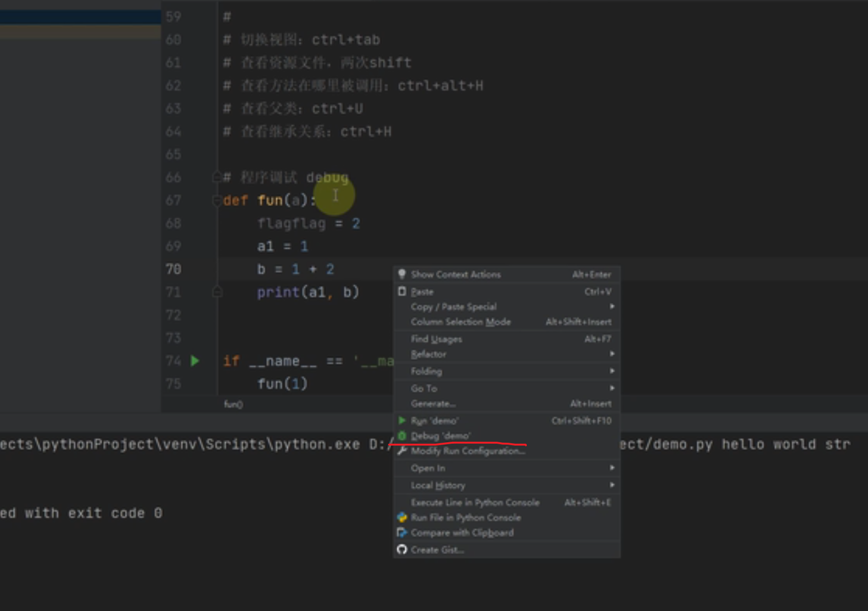Click the comment containing 'ctrl+alt+H' on line 62
Viewport: 868px width, 611px height.
[x=353, y=86]
